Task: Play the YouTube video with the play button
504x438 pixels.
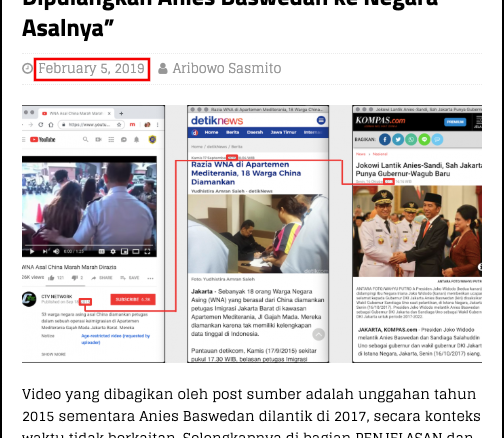Action: pyautogui.click(x=32, y=252)
